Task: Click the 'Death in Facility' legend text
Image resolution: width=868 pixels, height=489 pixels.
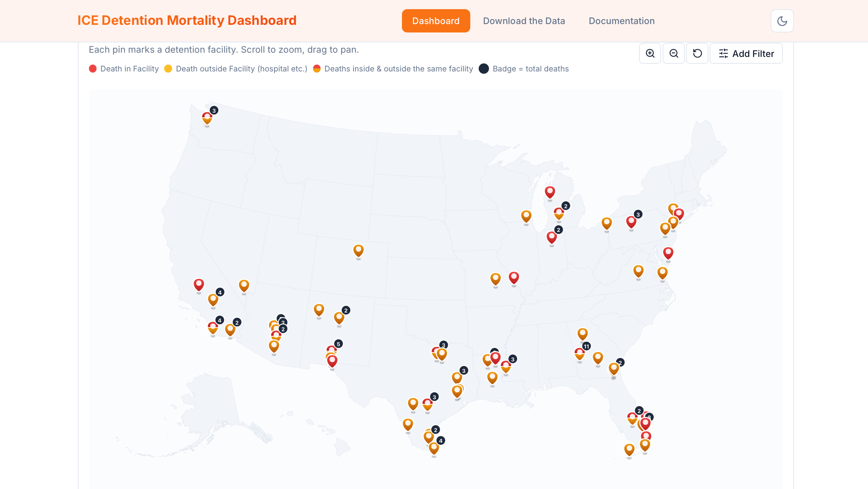Action: (129, 69)
